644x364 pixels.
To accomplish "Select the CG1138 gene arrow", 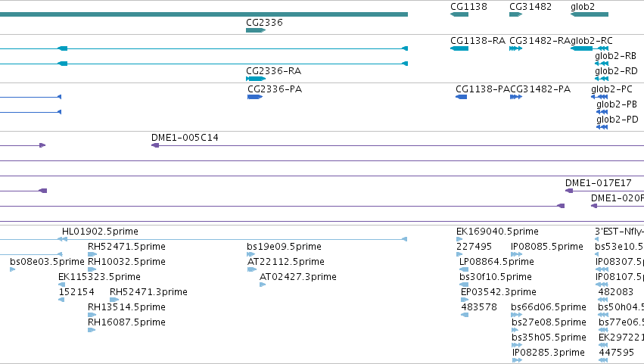I will pos(459,14).
